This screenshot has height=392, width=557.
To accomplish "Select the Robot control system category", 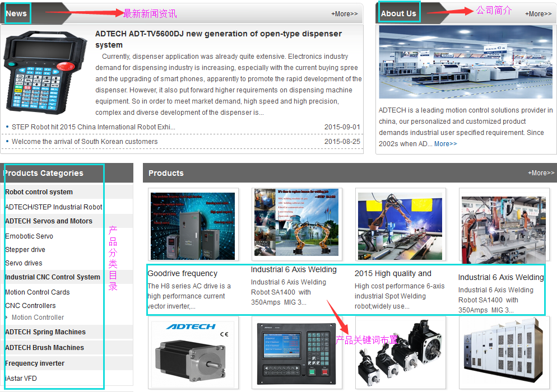I will coord(39,192).
